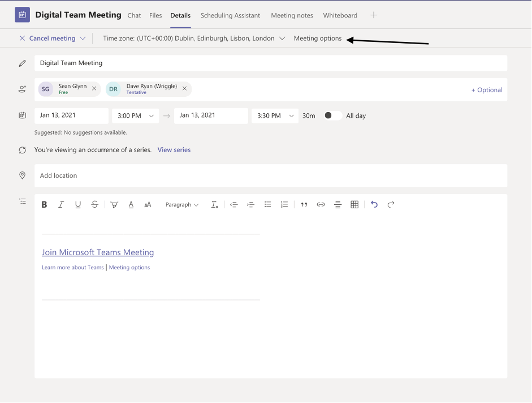Click the Add location field

tap(271, 175)
